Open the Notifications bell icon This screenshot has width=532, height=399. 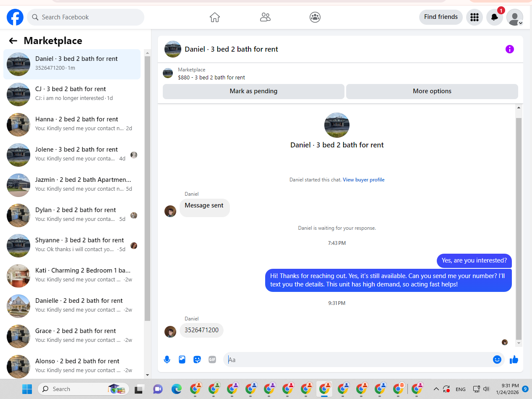[495, 17]
